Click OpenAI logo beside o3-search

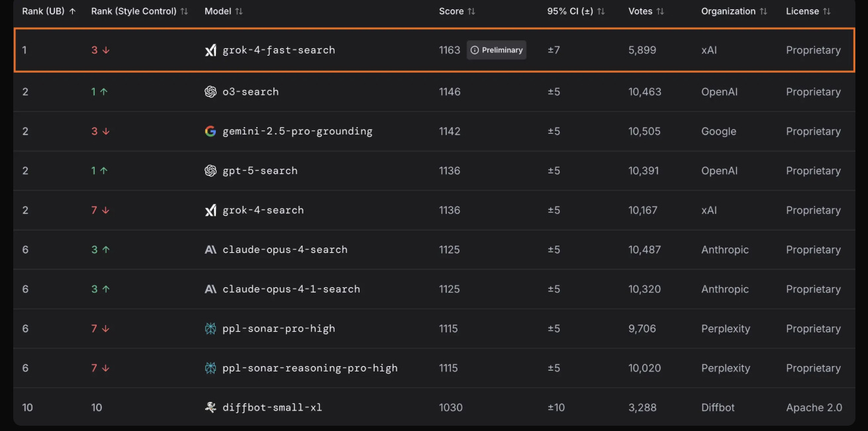point(211,92)
